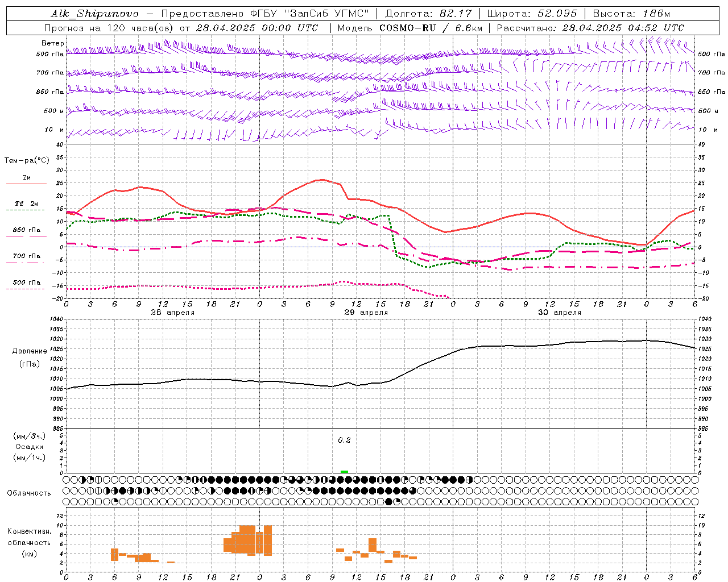
Task: Click the (мм/3ч.) precipitation unit label
Action: [x=30, y=436]
